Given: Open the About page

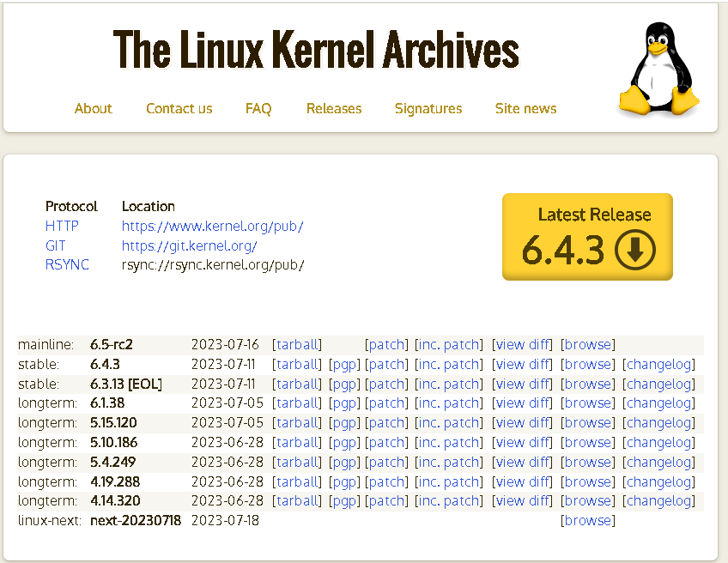Looking at the screenshot, I should click(94, 109).
